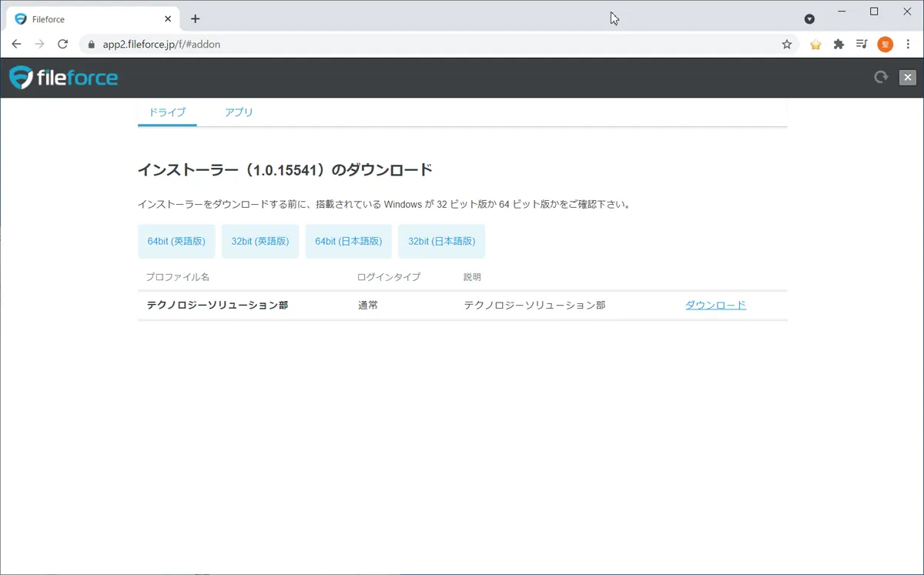Open the Chrome profile avatar

(x=885, y=45)
